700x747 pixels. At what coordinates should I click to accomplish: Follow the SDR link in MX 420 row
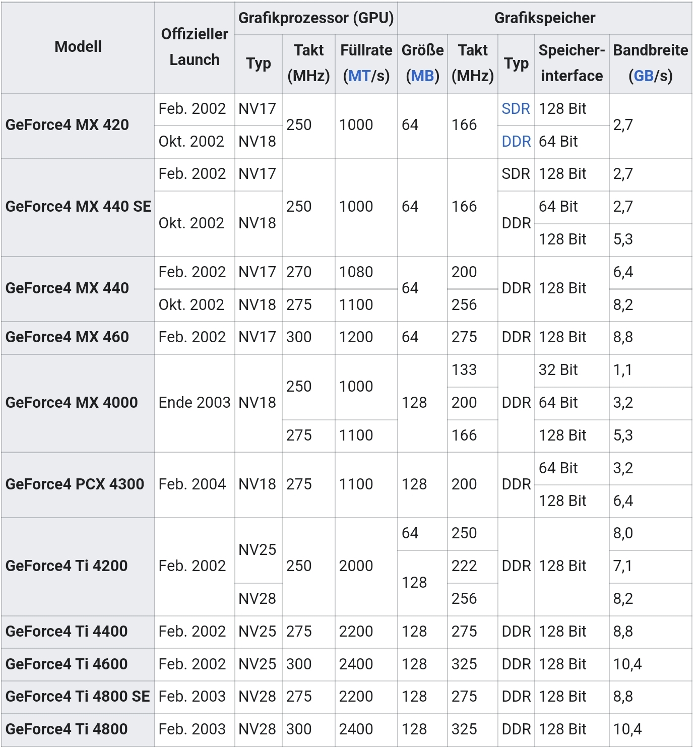pos(516,109)
